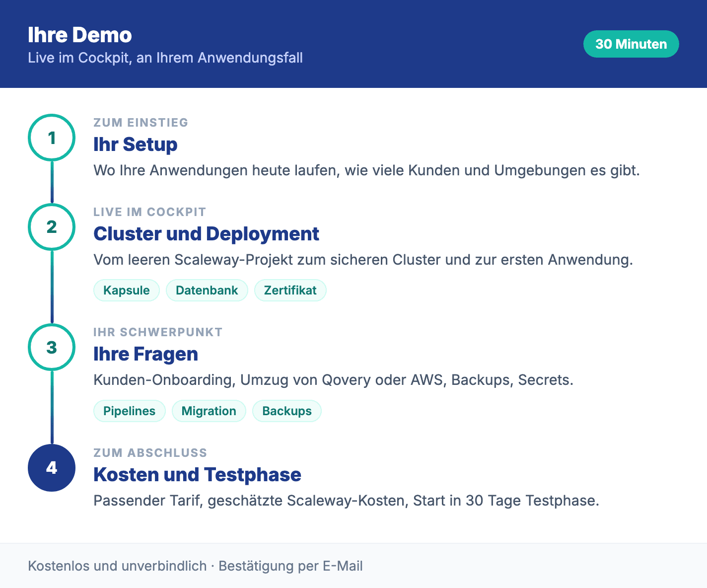
Task: Open the Ihr Setup heading
Action: pos(136,145)
